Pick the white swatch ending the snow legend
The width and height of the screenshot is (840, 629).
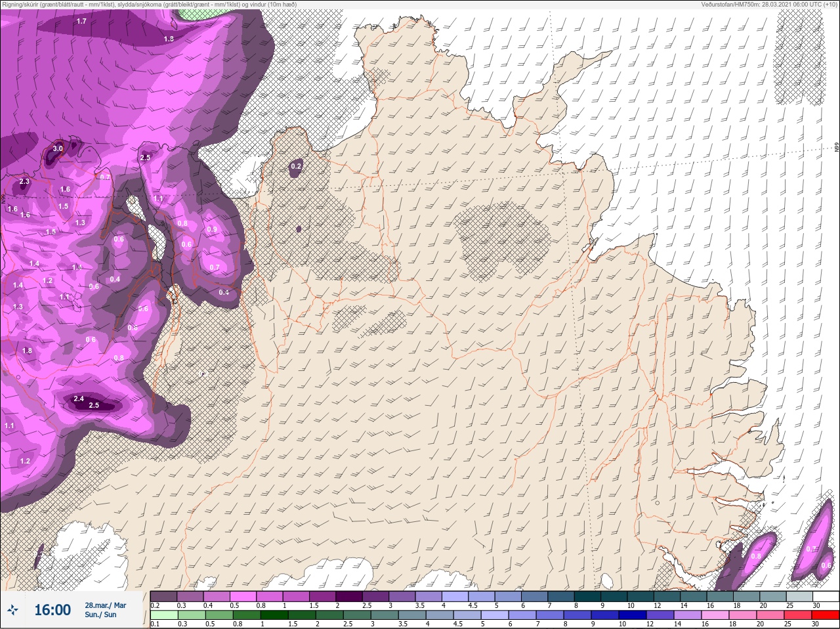(826, 596)
